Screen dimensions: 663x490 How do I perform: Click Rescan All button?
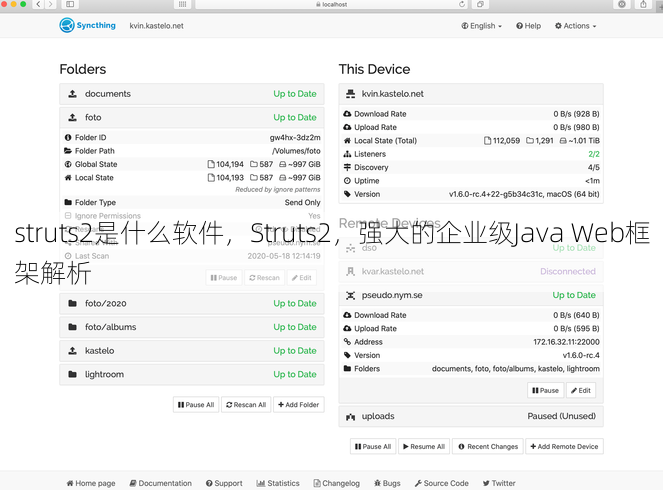coord(246,405)
